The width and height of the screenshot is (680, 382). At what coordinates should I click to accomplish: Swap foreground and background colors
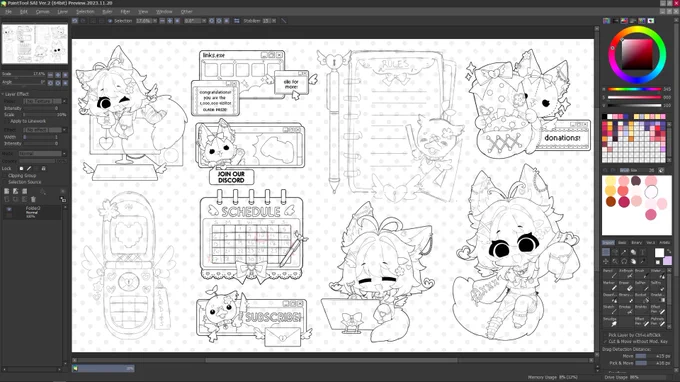(x=669, y=252)
